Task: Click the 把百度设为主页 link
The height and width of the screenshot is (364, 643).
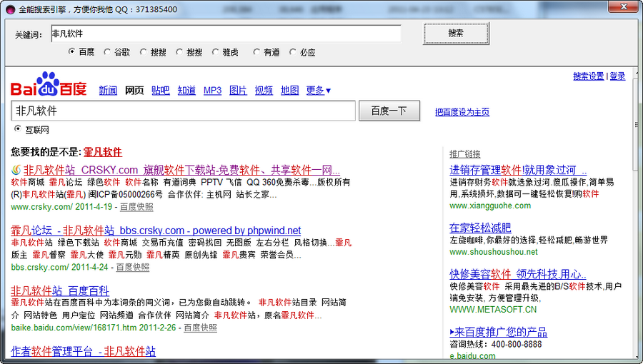Action: 462,112
